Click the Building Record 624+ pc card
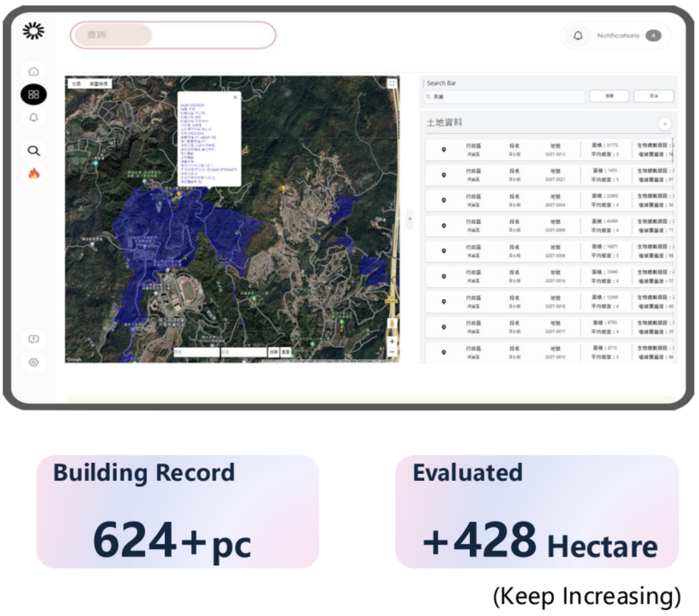 178,512
